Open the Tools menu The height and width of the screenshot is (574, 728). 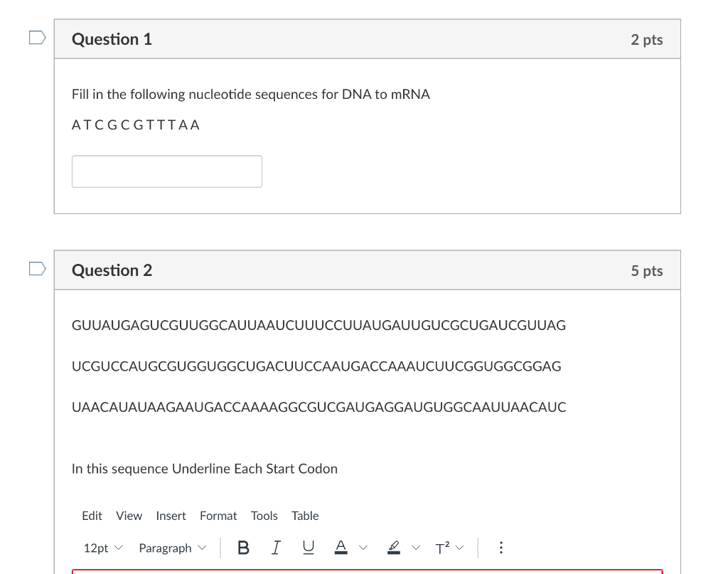tap(264, 516)
